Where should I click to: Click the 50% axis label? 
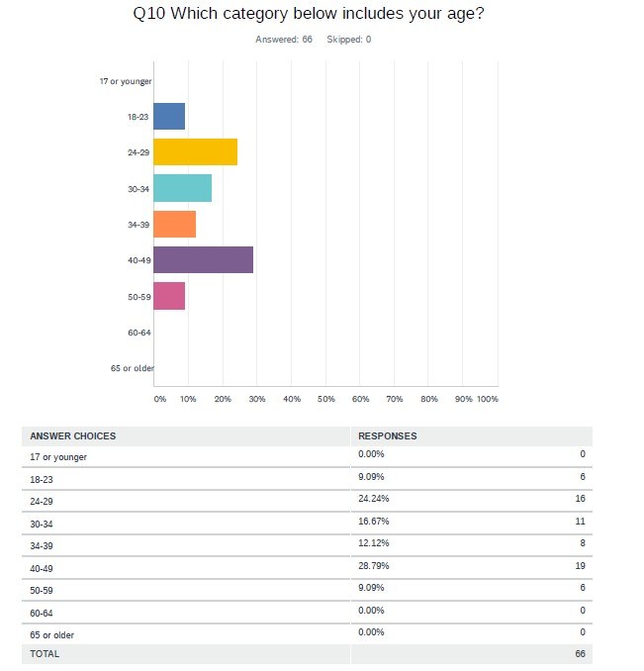(325, 399)
